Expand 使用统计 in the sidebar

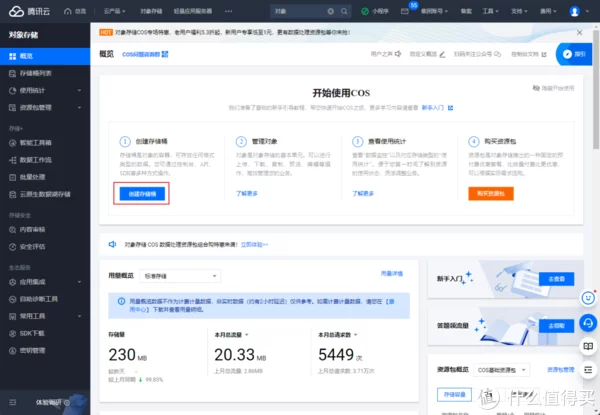(45, 91)
